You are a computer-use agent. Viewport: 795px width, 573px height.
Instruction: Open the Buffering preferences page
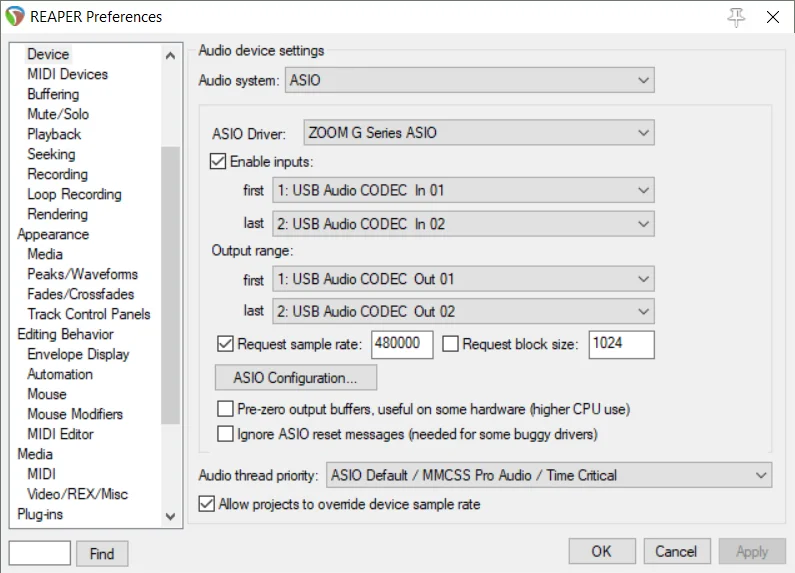[x=53, y=94]
